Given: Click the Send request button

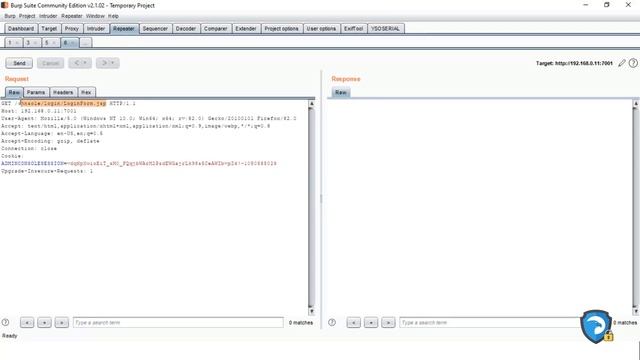Looking at the screenshot, I should point(19,63).
